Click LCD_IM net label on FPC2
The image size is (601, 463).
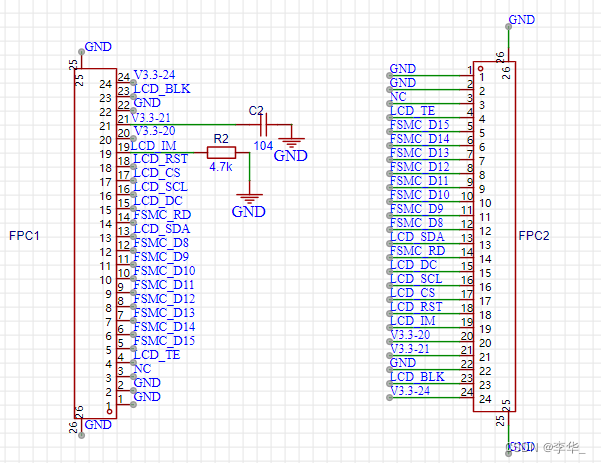click(413, 321)
